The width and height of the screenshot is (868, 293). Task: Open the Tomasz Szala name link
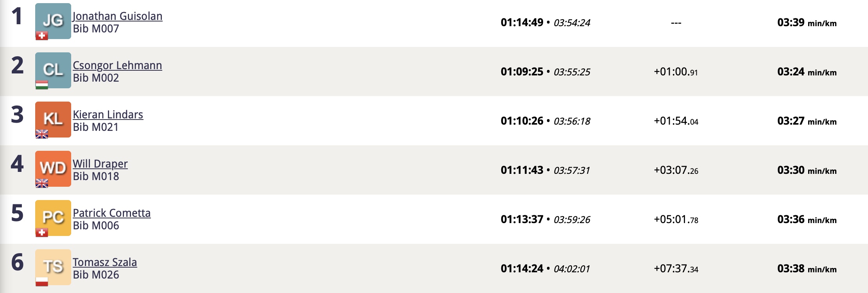[x=105, y=262]
